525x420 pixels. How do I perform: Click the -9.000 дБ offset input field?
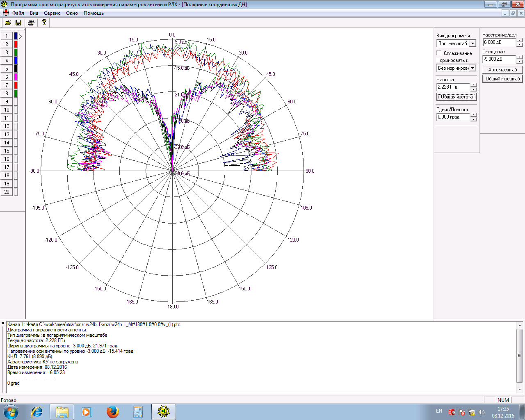499,59
